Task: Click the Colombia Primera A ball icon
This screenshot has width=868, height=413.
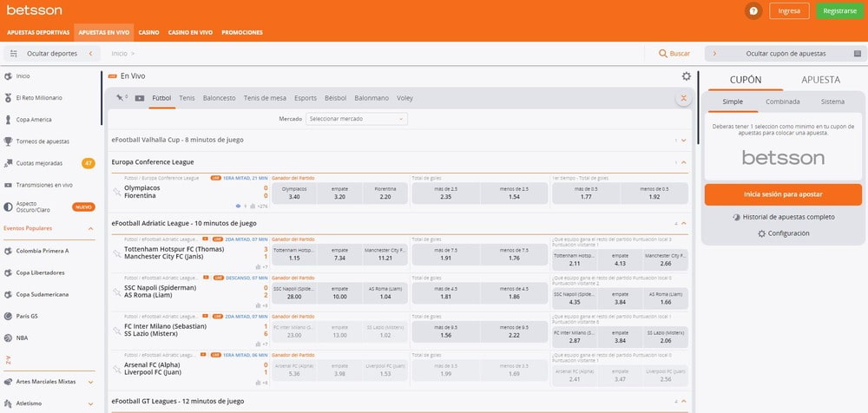Action: point(8,251)
